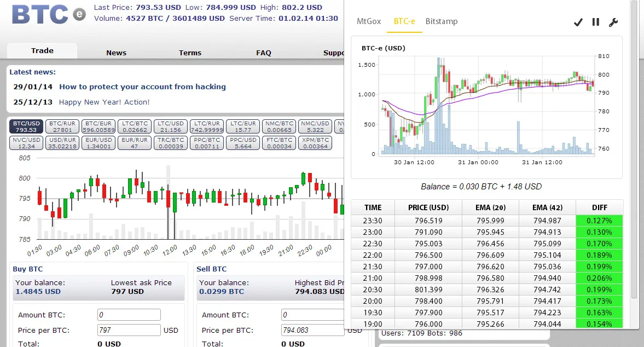Viewport: 644px width, 347px height.
Task: Click the Buy BTC Amount BTC field
Action: click(x=129, y=315)
